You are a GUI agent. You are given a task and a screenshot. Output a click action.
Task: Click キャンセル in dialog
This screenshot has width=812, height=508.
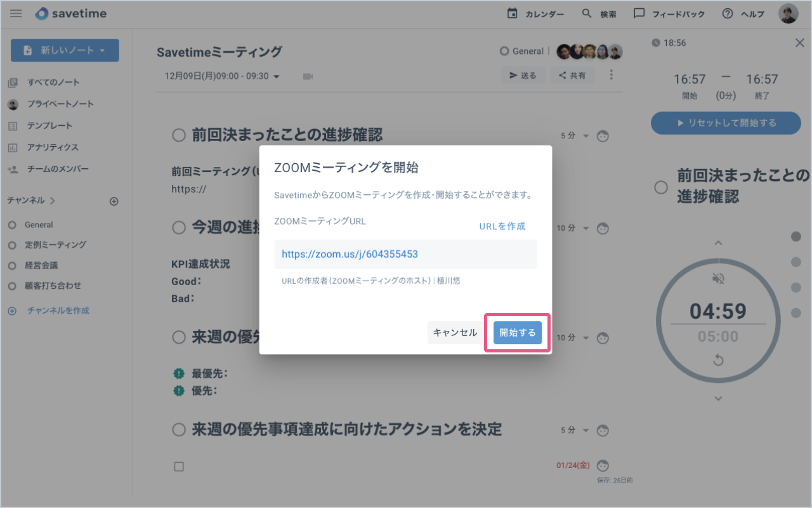455,333
